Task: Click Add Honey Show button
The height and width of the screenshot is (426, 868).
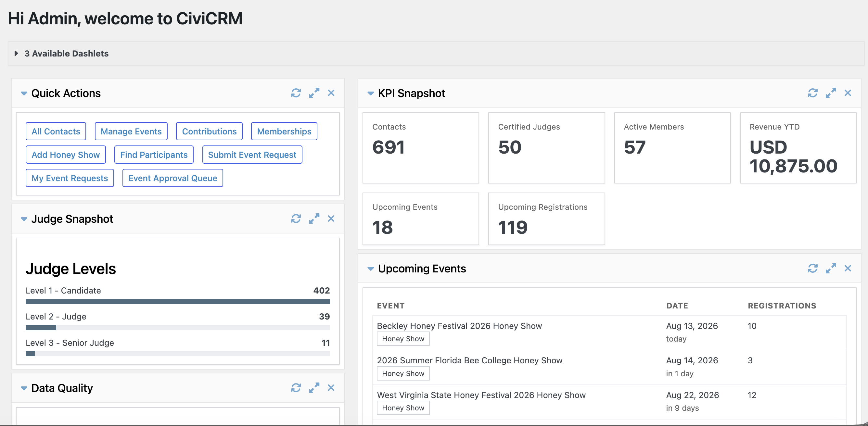Action: 66,155
